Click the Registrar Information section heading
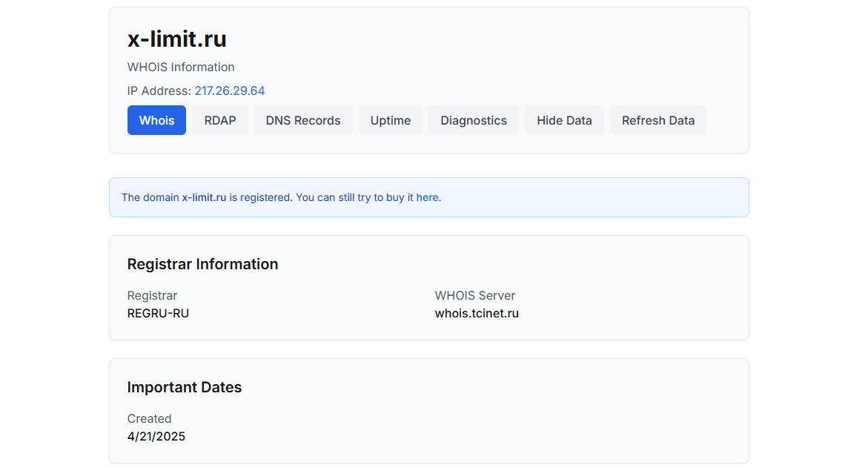Viewport: 868px width, 468px height. (202, 264)
